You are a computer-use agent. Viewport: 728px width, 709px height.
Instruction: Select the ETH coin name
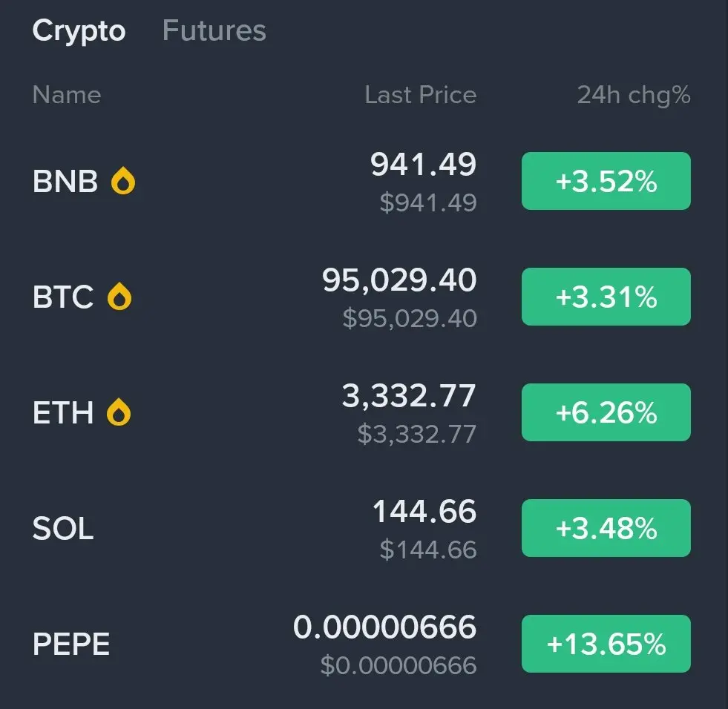tap(63, 412)
